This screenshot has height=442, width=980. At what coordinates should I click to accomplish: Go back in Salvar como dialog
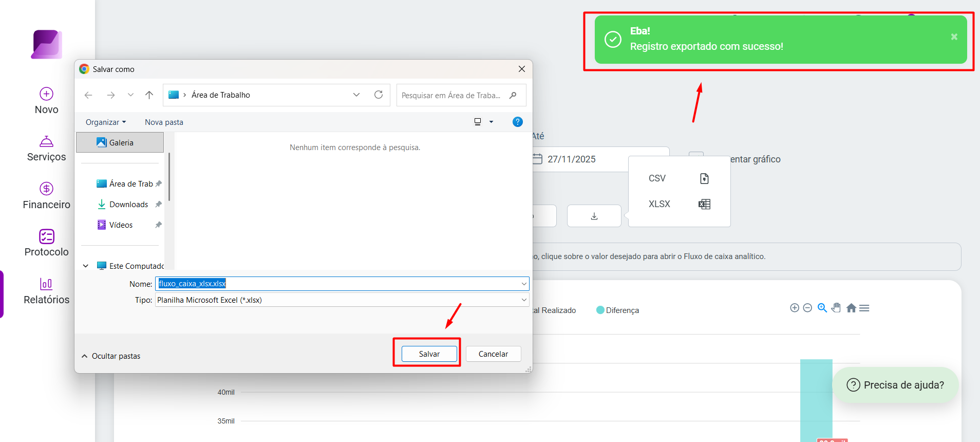click(88, 95)
